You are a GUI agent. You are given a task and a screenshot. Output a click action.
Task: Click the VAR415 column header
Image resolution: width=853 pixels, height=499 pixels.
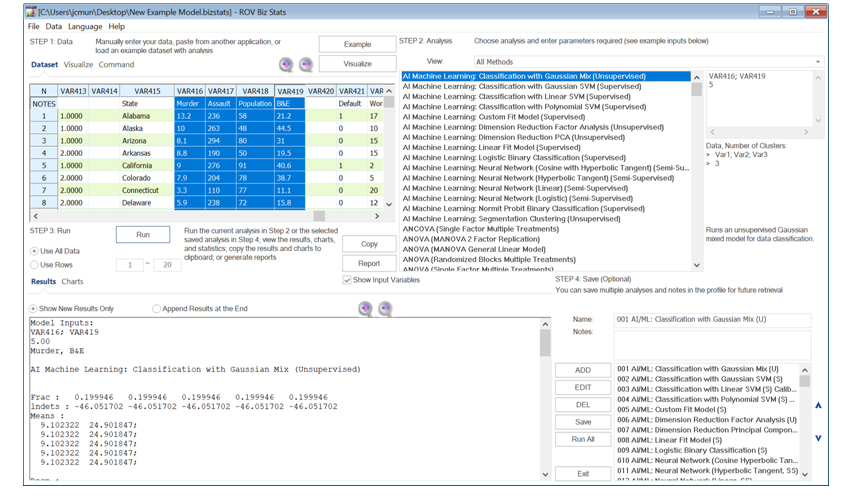point(147,91)
